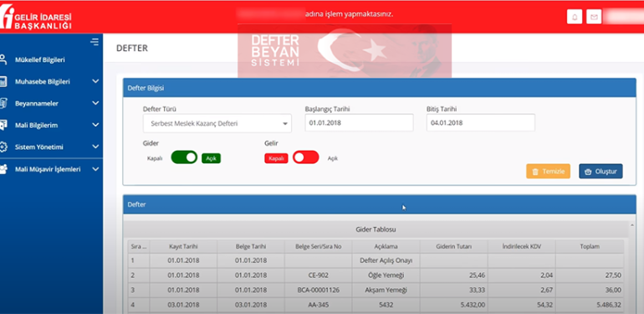Screen dimensions: 644x314
Task: Click the Toplam column header
Action: pos(590,247)
